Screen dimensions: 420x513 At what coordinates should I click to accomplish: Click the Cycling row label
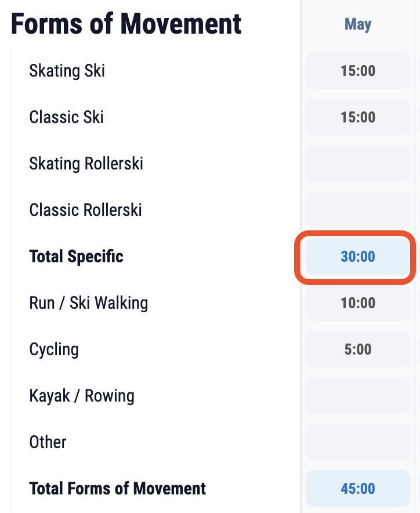(54, 350)
